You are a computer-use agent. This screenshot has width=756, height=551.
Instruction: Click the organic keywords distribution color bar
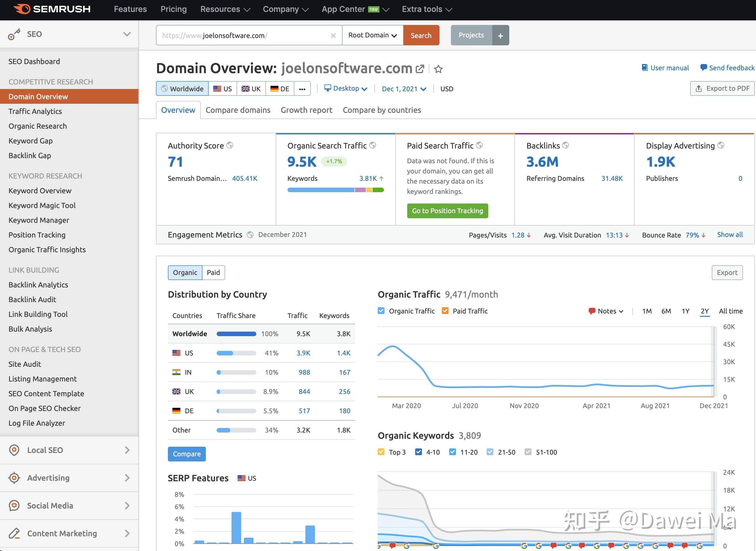click(x=336, y=190)
